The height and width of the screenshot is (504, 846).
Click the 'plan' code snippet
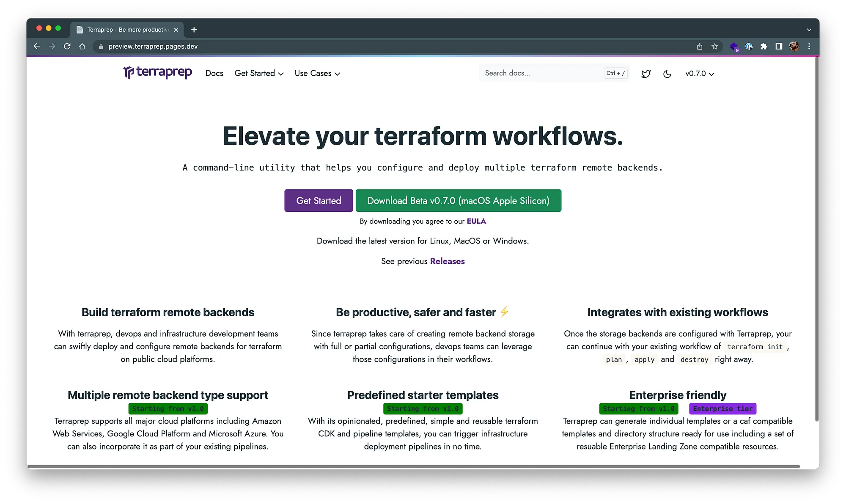[x=614, y=359]
